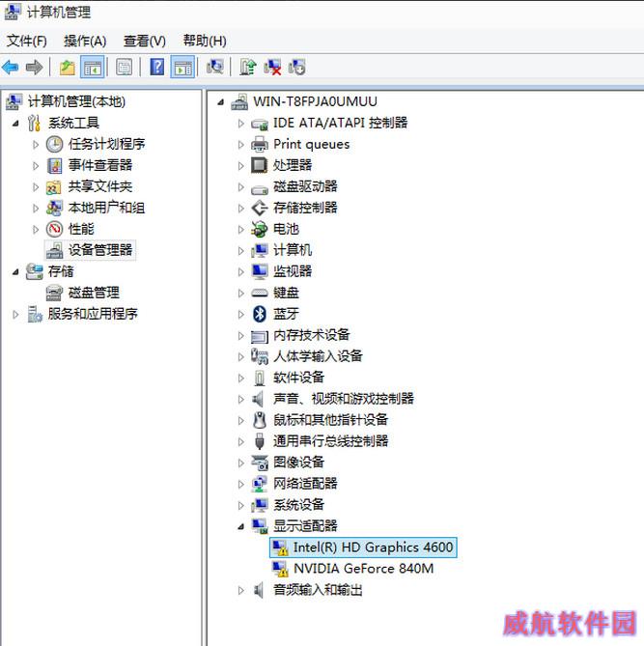Image resolution: width=644 pixels, height=646 pixels.
Task: Expand the 服务和应用程序 tree arrow
Action: coord(15,315)
